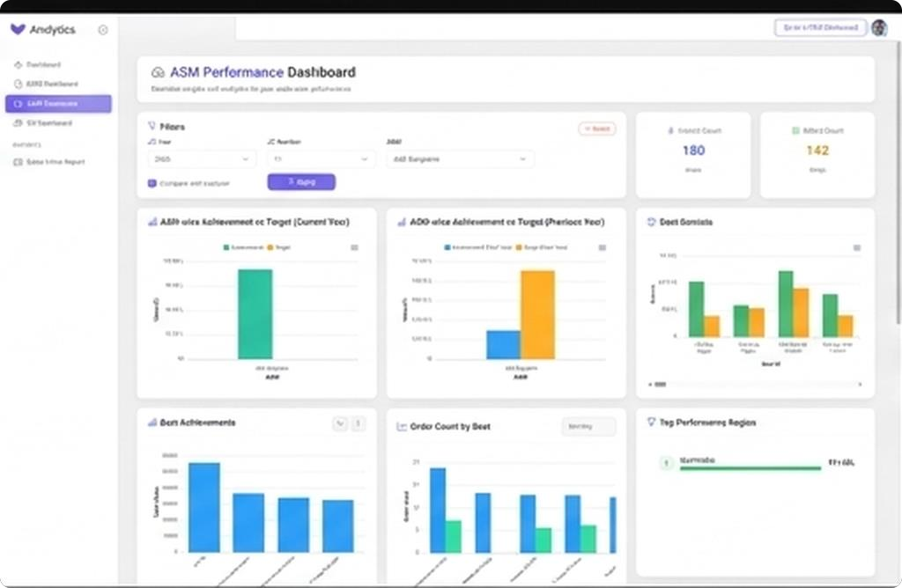Click the tallest blue bar in Beat Achievements chart
Viewport: 902px width, 588px height.
(204, 508)
